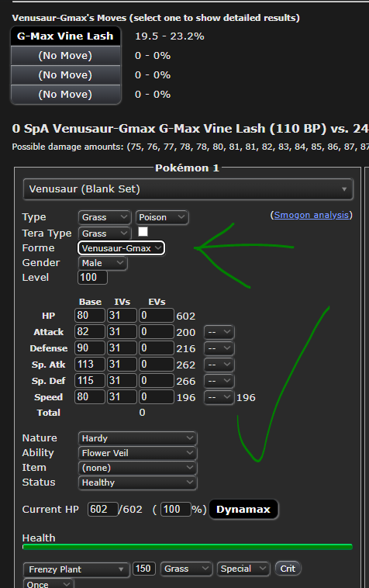369x588 pixels.
Task: Click the HP percentage field
Action: (176, 509)
